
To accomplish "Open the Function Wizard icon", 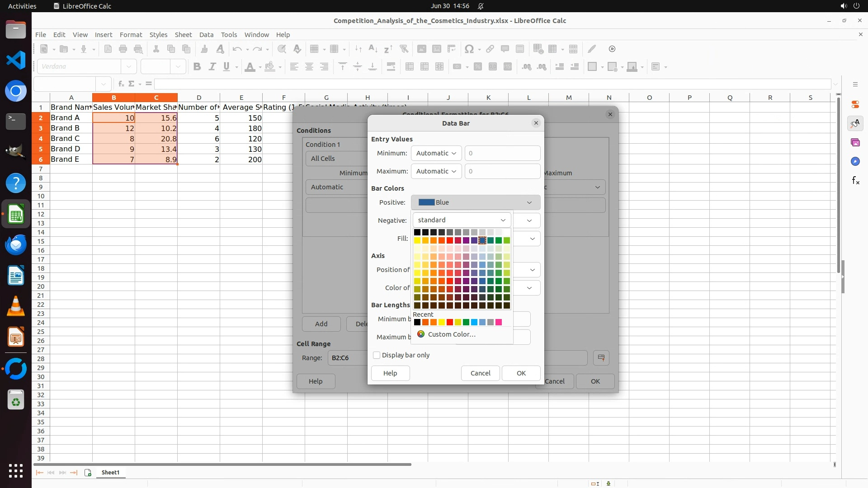I will (121, 84).
